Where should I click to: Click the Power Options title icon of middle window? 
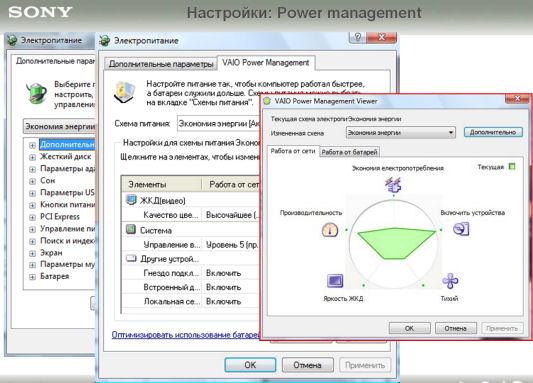click(104, 40)
